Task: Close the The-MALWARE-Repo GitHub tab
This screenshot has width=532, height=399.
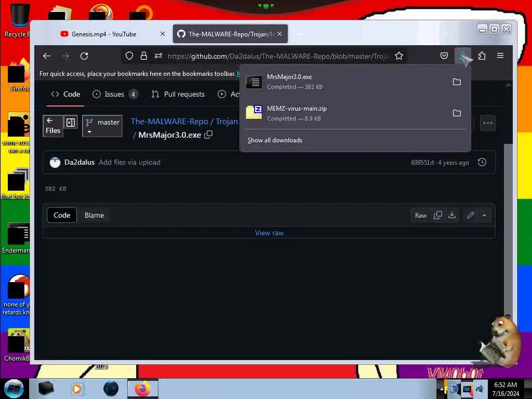Action: (280, 34)
